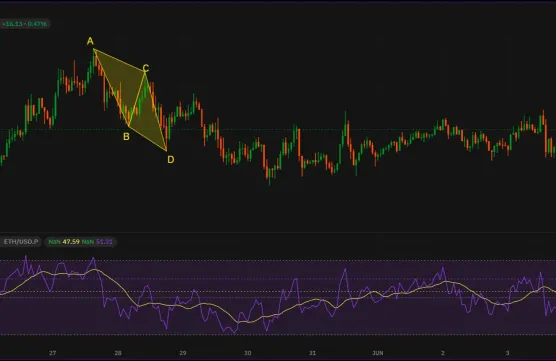Click the 30 date marker on axis

248,353
